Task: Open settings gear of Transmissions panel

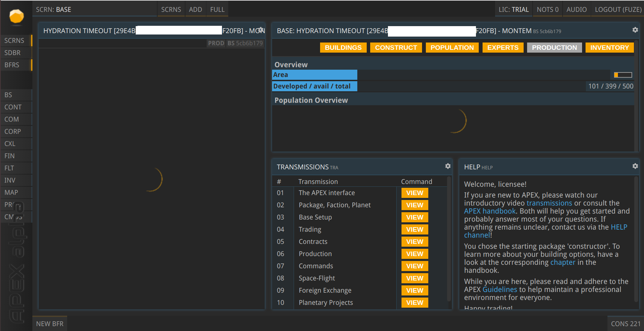Action: (x=448, y=166)
